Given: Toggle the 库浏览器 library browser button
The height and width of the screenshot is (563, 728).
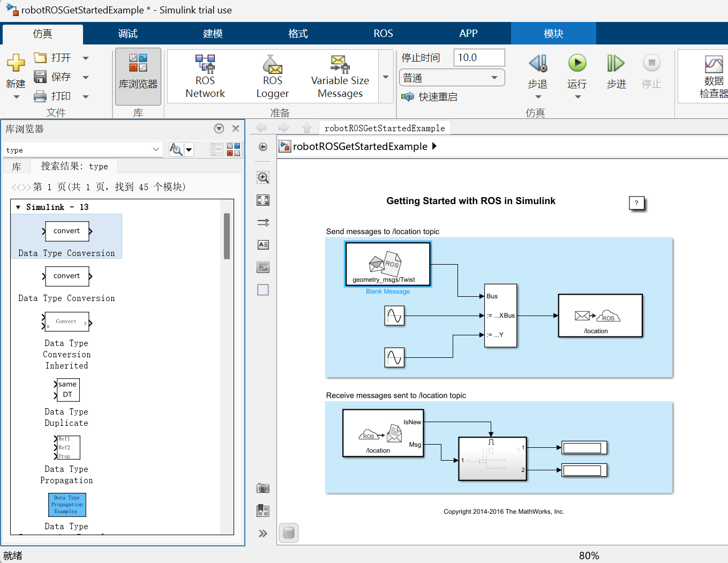Looking at the screenshot, I should pos(138,77).
